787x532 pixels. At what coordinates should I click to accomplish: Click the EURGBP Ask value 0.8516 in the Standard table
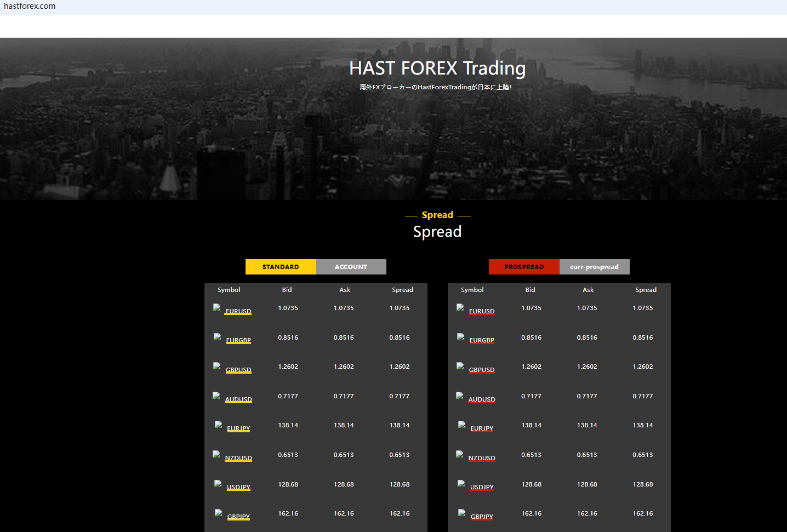344,337
